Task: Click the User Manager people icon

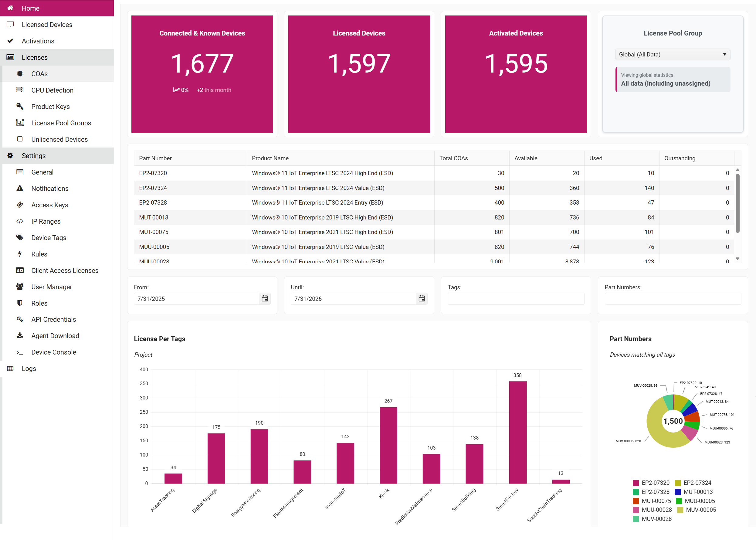Action: click(x=20, y=287)
